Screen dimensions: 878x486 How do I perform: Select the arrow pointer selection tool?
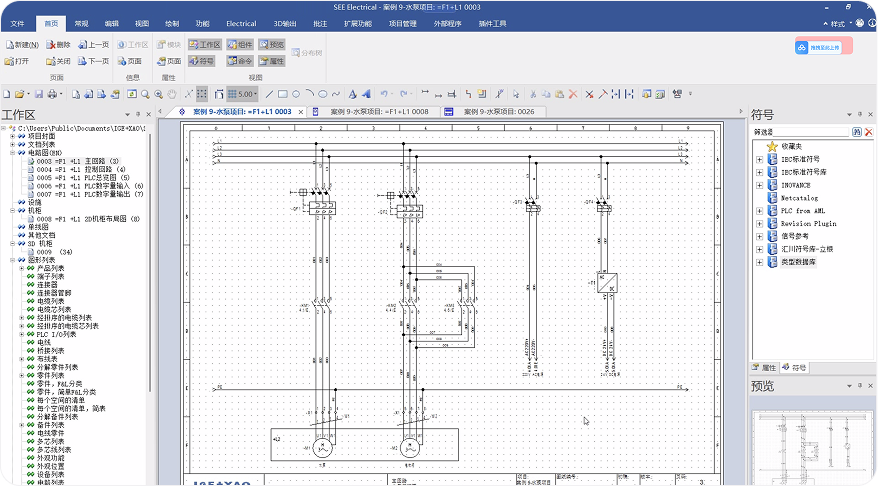[516, 94]
